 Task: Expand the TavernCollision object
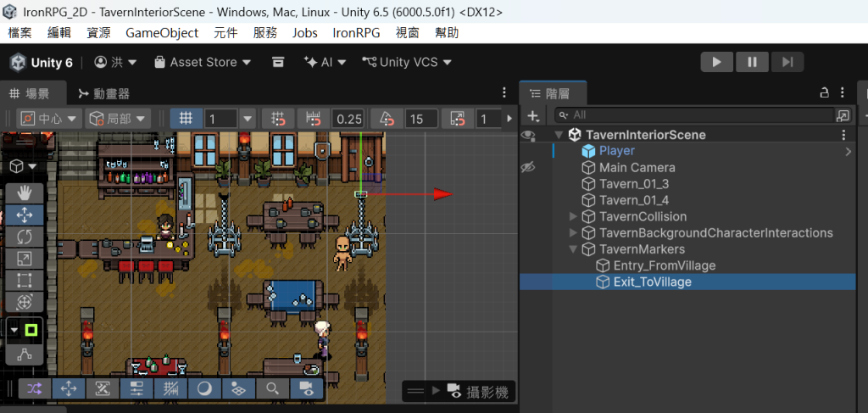click(573, 216)
